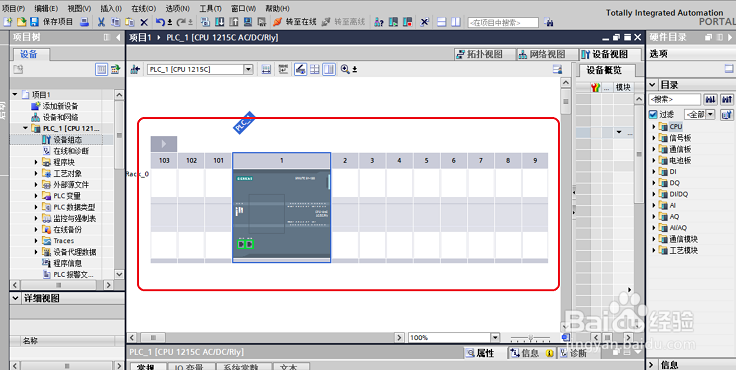Screen dimensions: 736x370
Task: Click the Cross-reference icon in toolbar
Action: [424, 22]
